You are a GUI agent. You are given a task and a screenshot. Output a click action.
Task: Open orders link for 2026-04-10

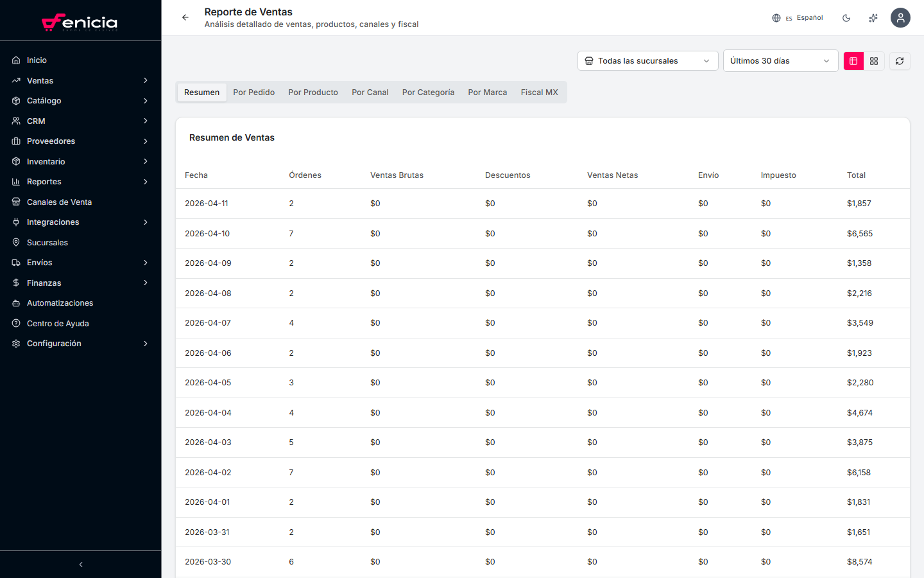point(291,233)
